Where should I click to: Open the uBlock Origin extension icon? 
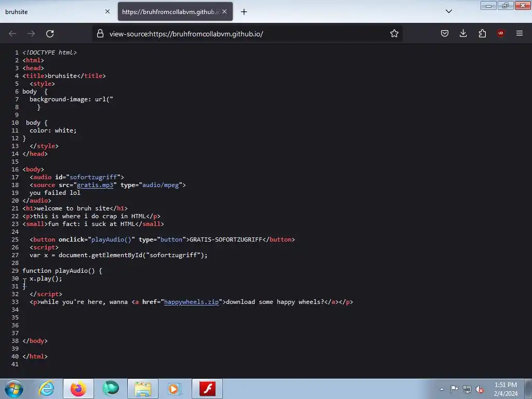tap(500, 33)
